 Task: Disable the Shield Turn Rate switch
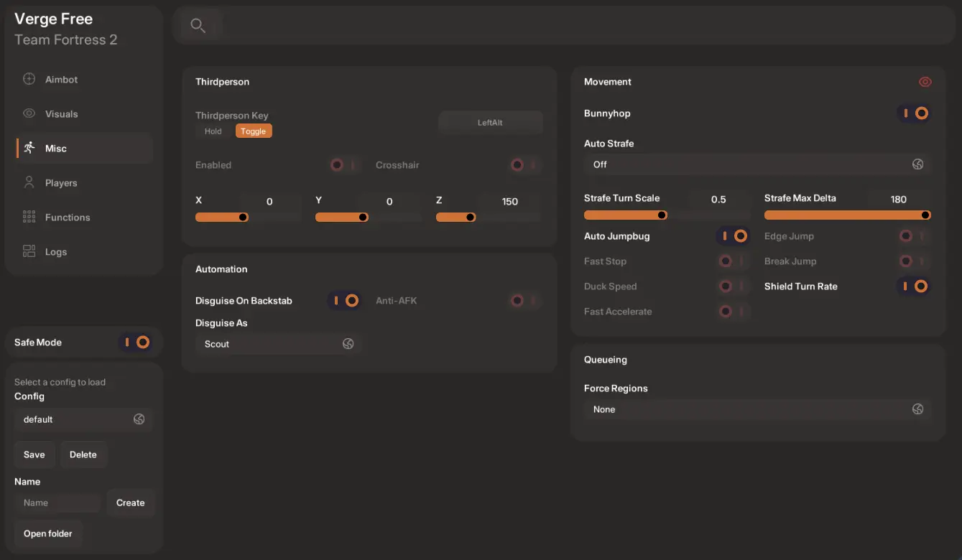(915, 286)
